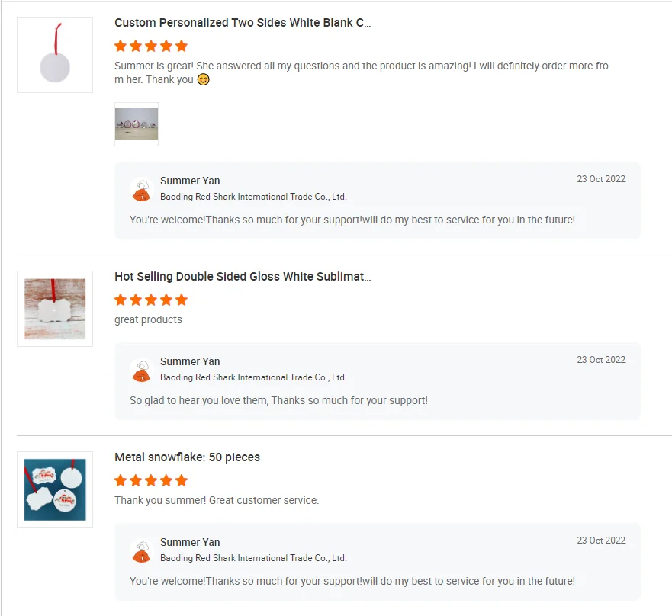Click Baoding Red Shark company in first reply
The width and height of the screenshot is (672, 616).
pos(253,197)
